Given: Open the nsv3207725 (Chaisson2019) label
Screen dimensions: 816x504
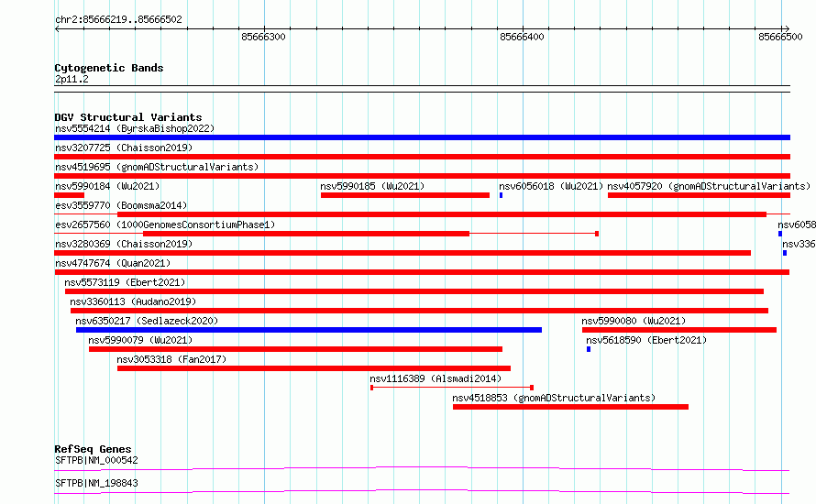Looking at the screenshot, I should click(124, 148).
